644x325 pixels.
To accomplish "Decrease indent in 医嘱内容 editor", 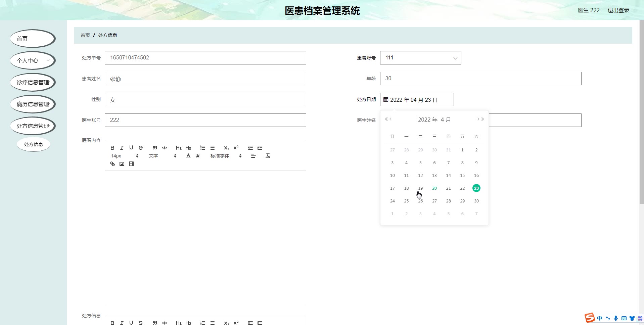I will pyautogui.click(x=250, y=148).
